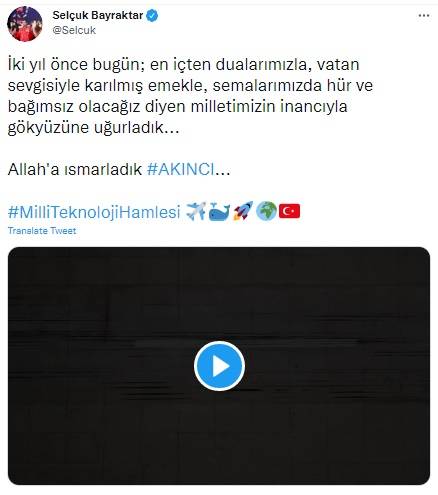
Task: Click Selçuk Bayraktar's profile avatar
Action: pos(25,24)
